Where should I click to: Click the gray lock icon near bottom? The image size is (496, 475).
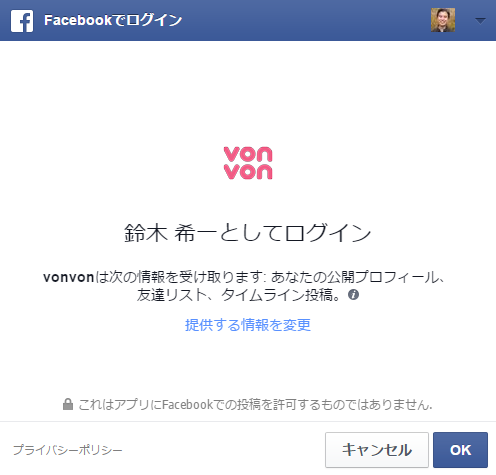point(68,404)
